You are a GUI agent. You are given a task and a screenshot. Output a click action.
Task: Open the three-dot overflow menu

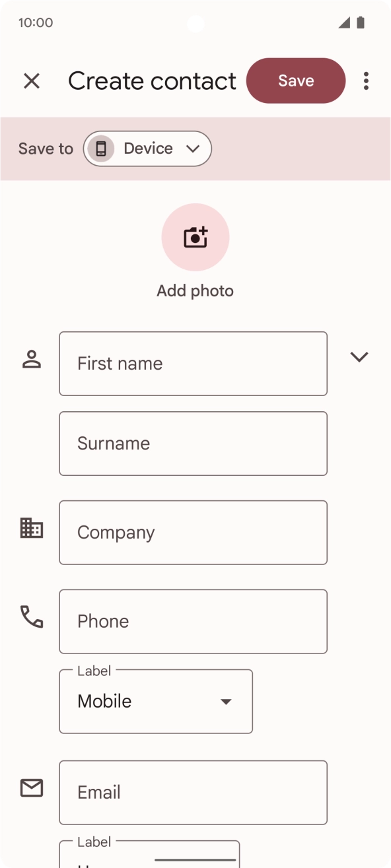[366, 81]
